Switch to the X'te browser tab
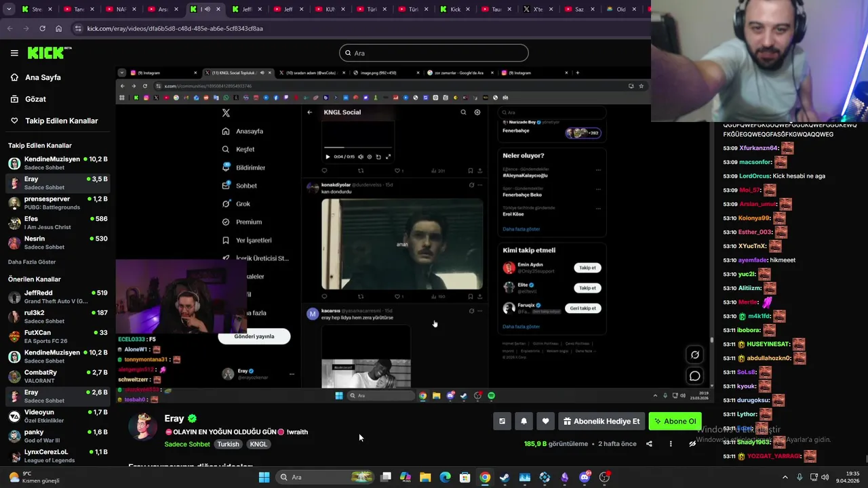 (x=539, y=9)
